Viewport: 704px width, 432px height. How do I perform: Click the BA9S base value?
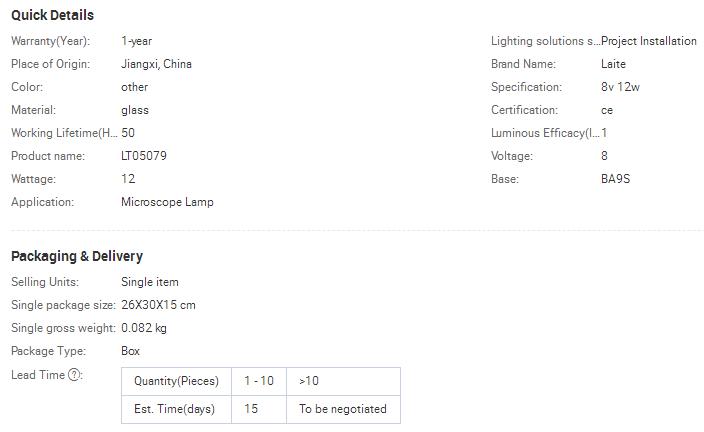pyautogui.click(x=615, y=179)
